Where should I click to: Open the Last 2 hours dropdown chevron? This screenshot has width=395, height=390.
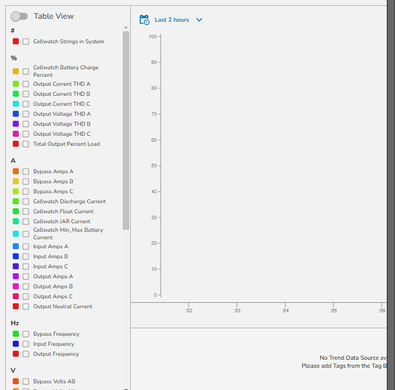[199, 20]
